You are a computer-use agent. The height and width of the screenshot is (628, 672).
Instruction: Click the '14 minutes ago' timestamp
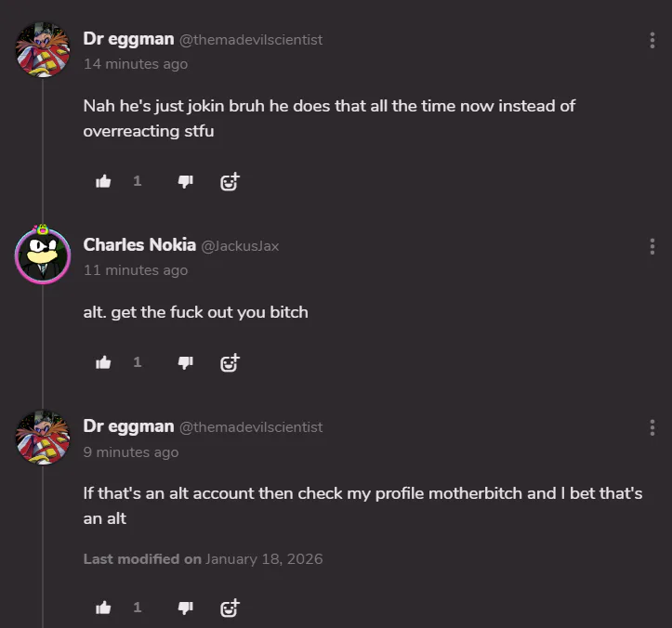tap(136, 64)
